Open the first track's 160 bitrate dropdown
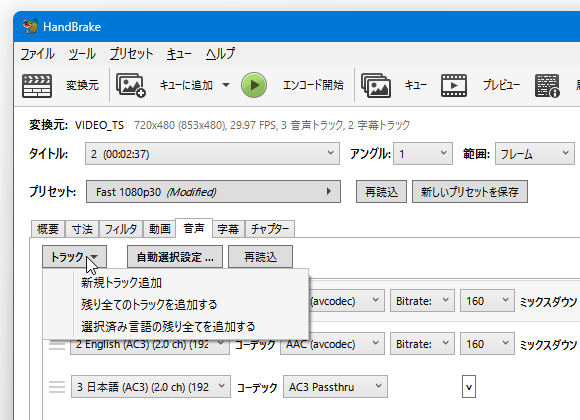Image resolution: width=580 pixels, height=420 pixels. click(487, 301)
